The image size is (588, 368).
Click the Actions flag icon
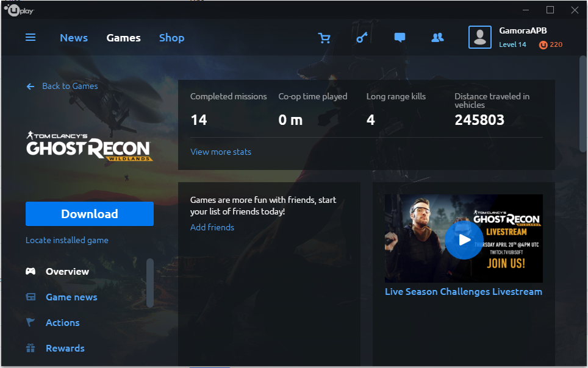click(30, 322)
